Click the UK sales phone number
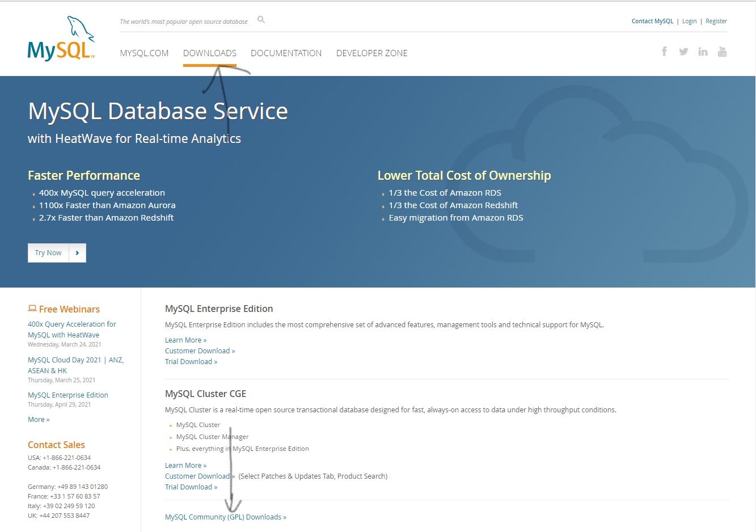The image size is (756, 532). point(64,516)
